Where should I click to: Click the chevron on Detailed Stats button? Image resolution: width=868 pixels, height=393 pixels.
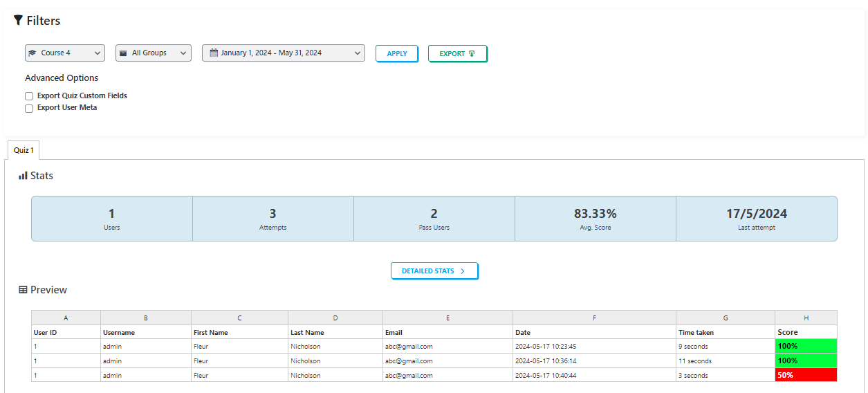point(462,271)
